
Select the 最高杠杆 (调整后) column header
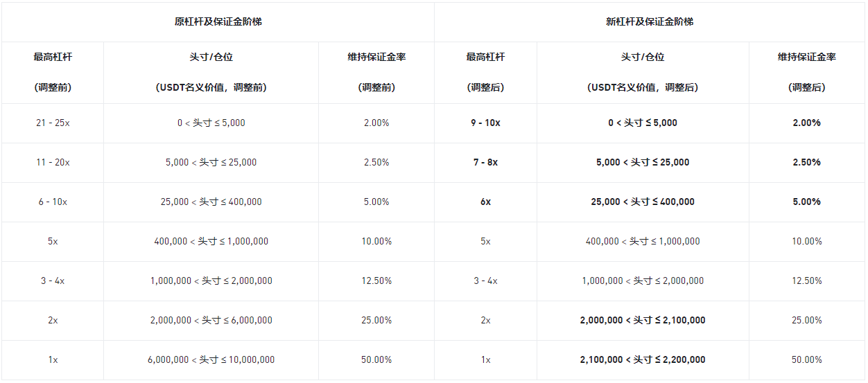485,72
